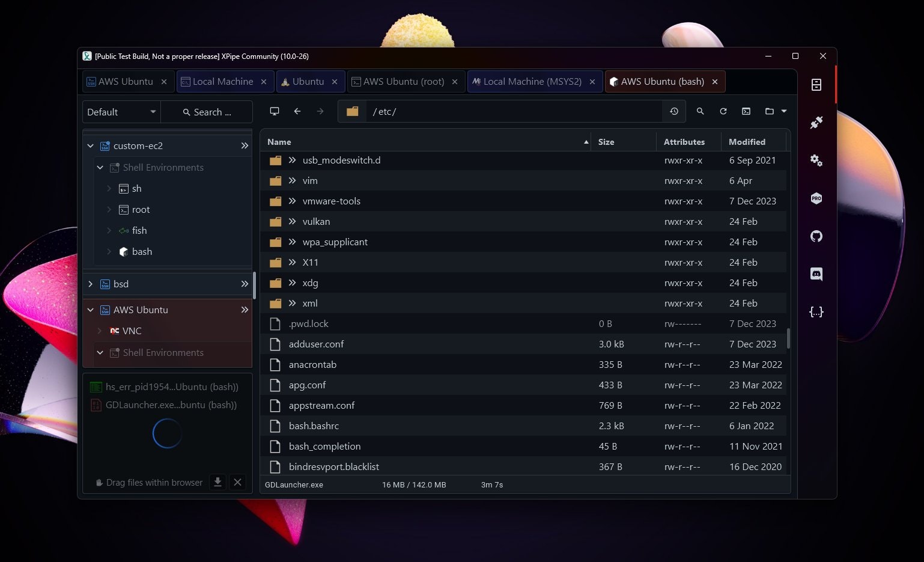The image size is (924, 562).
Task: Open terminal in current directory icon
Action: [746, 111]
